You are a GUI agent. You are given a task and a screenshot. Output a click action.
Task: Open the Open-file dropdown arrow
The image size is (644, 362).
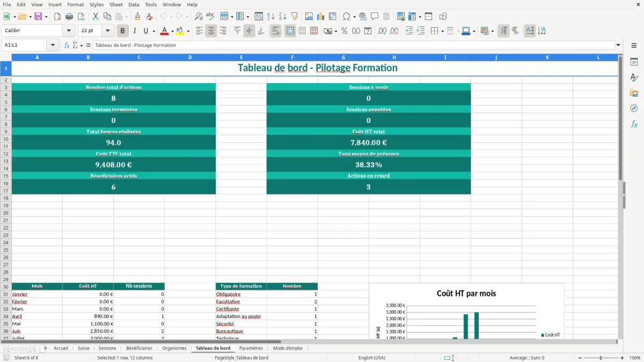click(x=30, y=17)
